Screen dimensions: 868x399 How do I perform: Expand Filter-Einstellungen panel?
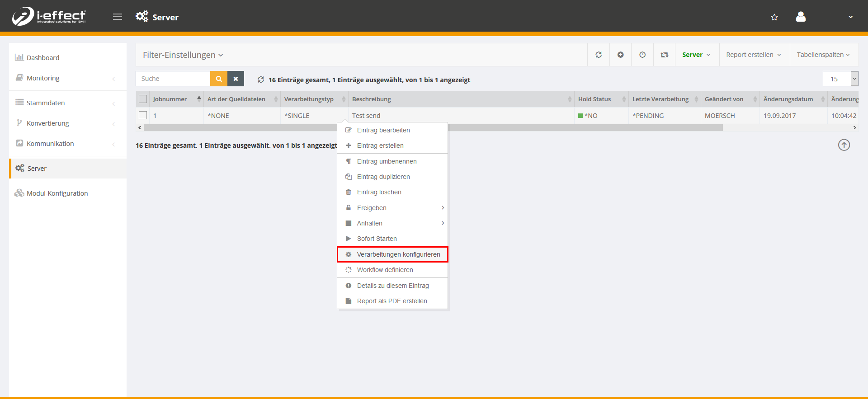pos(183,55)
